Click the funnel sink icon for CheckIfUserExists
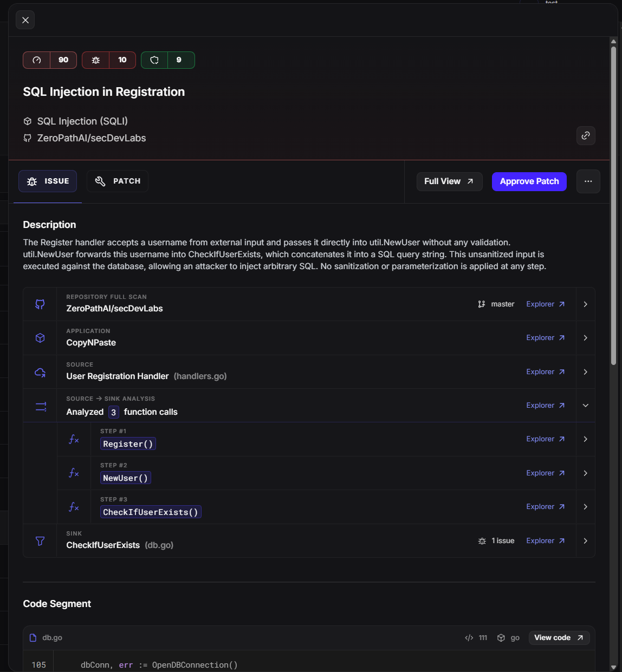Image resolution: width=622 pixels, height=672 pixels. pyautogui.click(x=40, y=541)
